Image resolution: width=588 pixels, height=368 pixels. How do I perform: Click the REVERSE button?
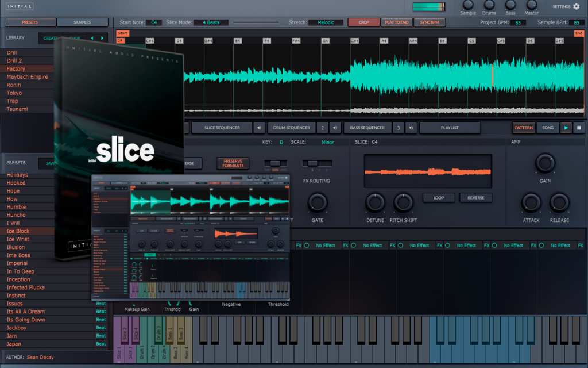(x=476, y=198)
